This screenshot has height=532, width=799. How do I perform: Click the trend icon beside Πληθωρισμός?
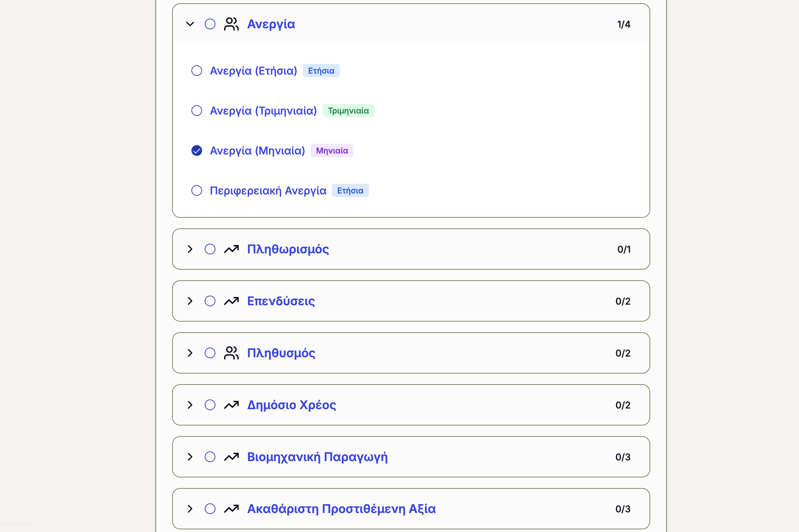click(231, 249)
